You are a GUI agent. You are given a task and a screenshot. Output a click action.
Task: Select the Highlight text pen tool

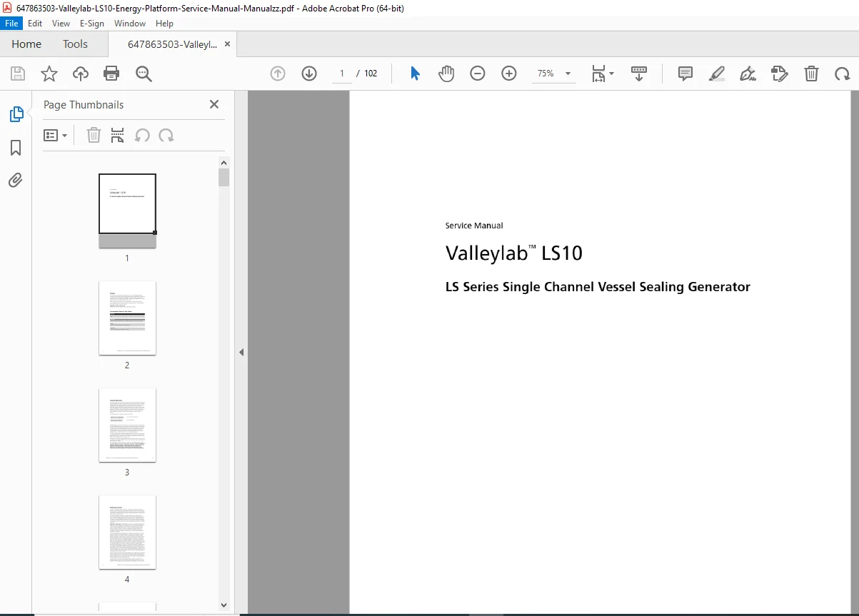click(717, 74)
